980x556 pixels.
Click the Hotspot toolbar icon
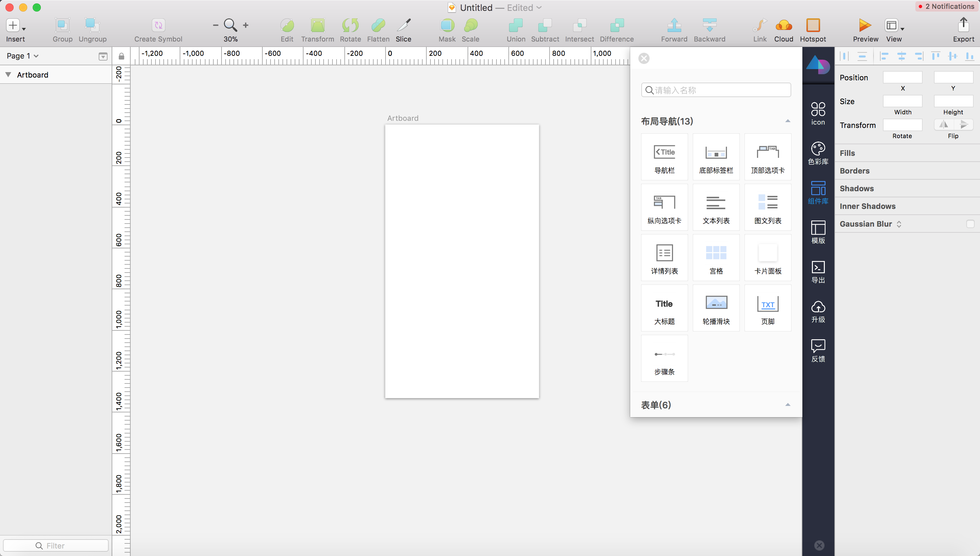pos(813,26)
